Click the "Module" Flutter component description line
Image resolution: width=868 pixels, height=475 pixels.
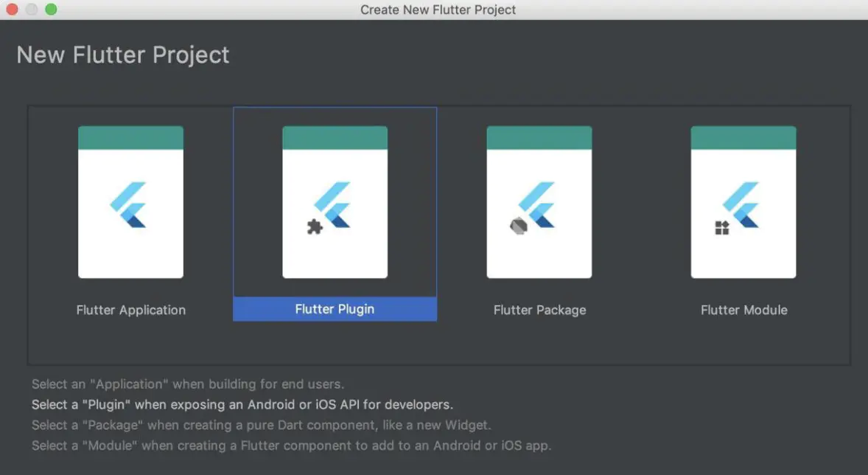pos(291,445)
